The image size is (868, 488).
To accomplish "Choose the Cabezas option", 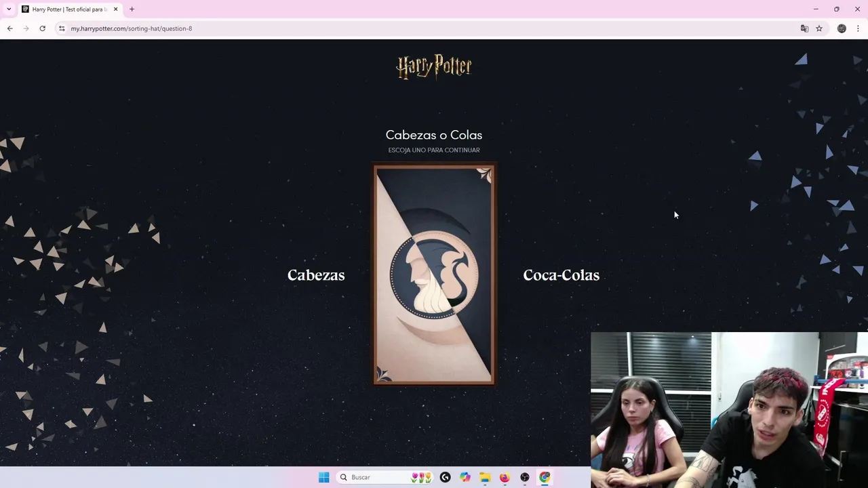I will pyautogui.click(x=316, y=275).
